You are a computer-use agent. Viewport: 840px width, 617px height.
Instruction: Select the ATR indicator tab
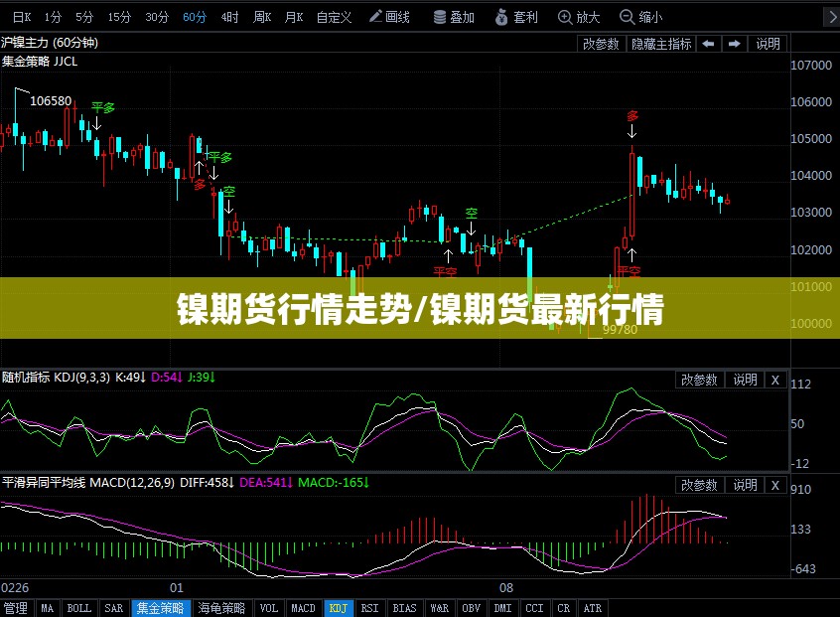(x=593, y=608)
